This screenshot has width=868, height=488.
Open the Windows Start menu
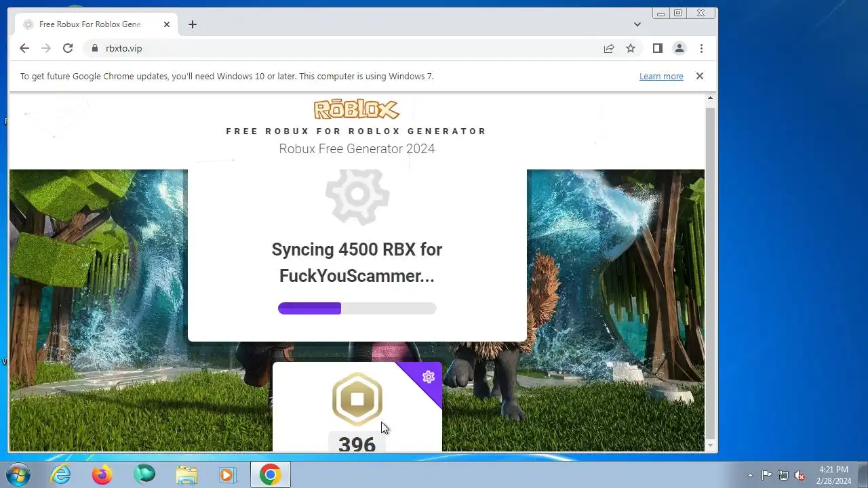[18, 474]
